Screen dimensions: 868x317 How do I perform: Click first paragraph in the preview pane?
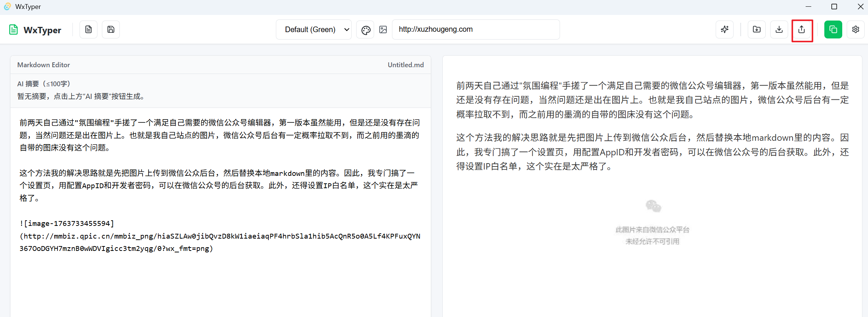pyautogui.click(x=652, y=100)
